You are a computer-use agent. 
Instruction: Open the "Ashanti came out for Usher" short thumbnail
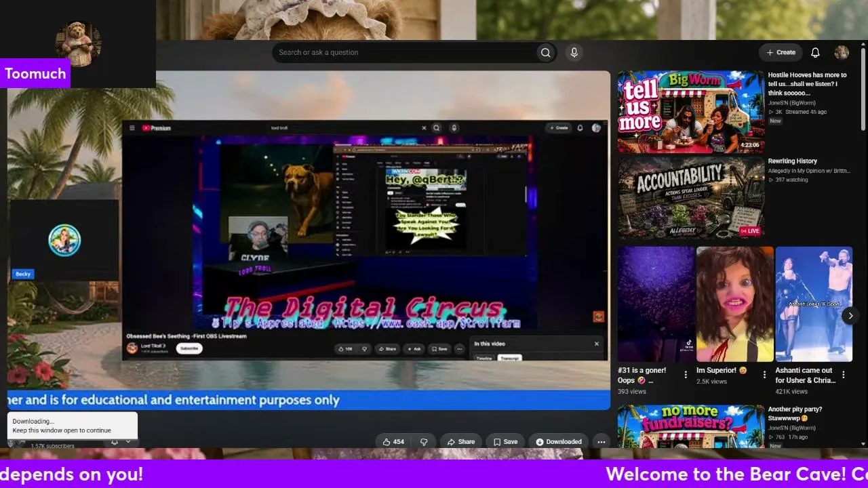tap(814, 304)
